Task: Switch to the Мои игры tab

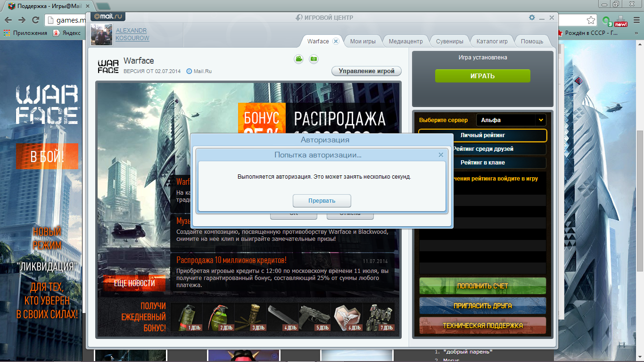Action: coord(363,41)
